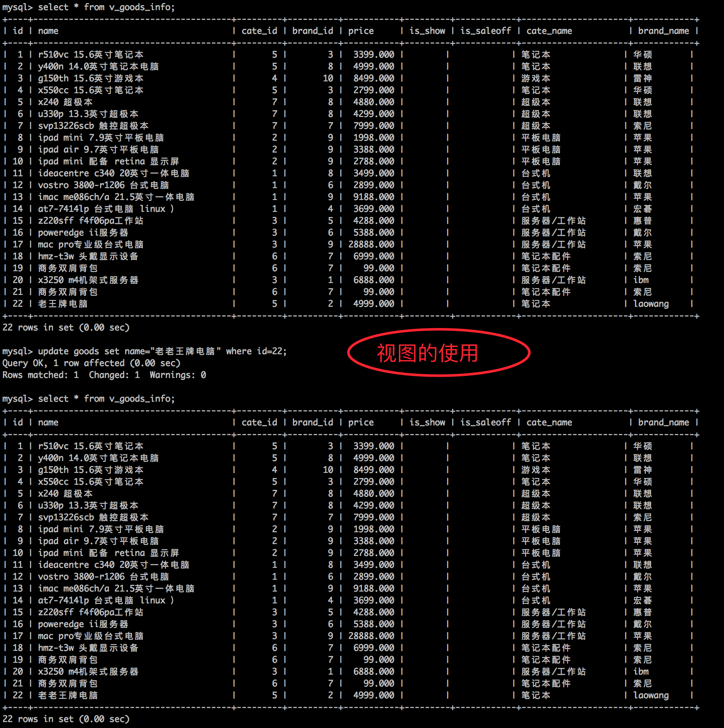The width and height of the screenshot is (724, 728).
Task: Click the 28888.000 price in the top table
Action: point(371,245)
